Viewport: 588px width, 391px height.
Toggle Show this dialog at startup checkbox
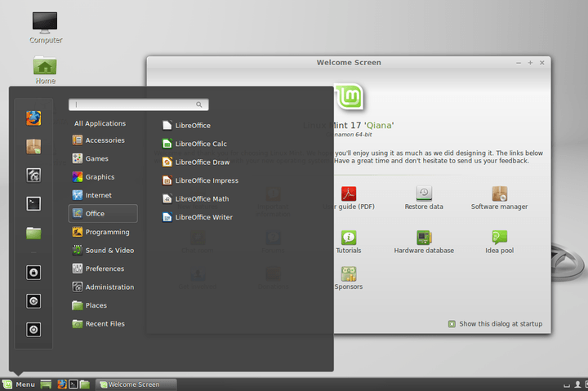coord(452,324)
